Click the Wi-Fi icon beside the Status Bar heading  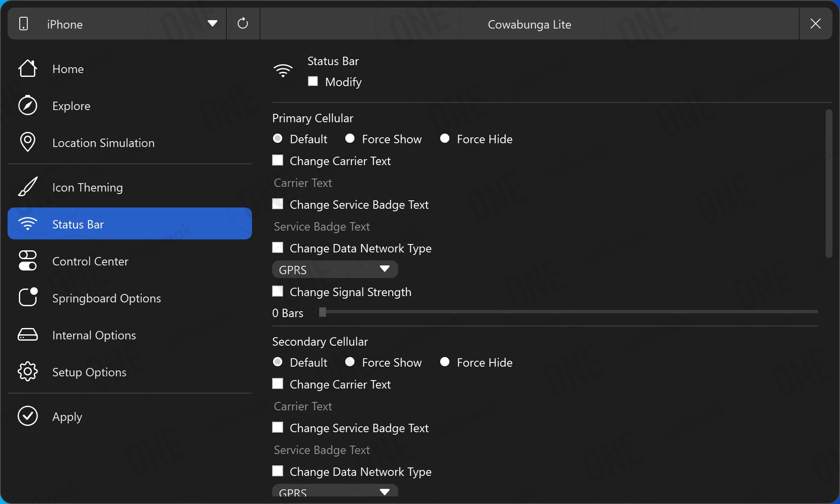[283, 71]
